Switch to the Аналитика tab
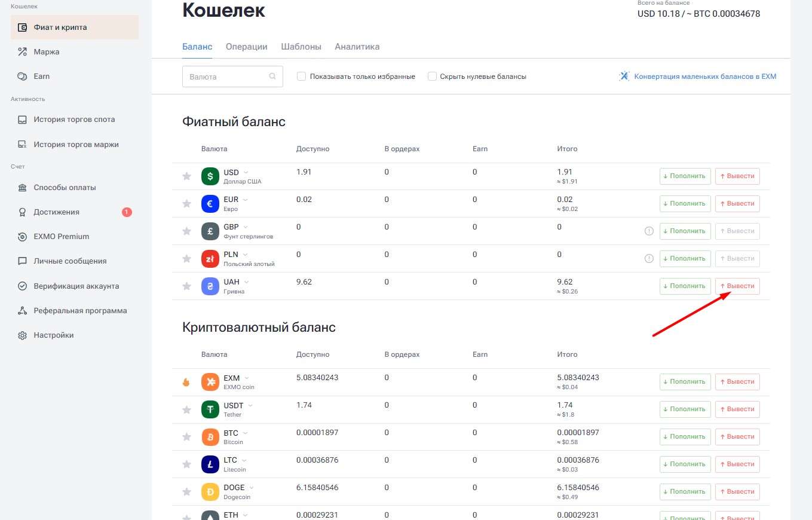This screenshot has width=812, height=520. tap(357, 47)
